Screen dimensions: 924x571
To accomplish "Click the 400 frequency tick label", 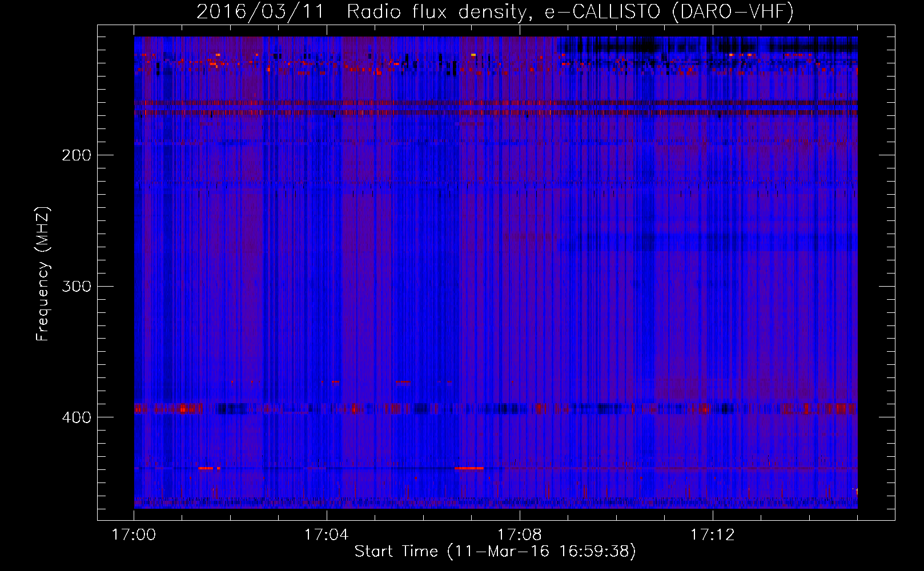I will (76, 417).
